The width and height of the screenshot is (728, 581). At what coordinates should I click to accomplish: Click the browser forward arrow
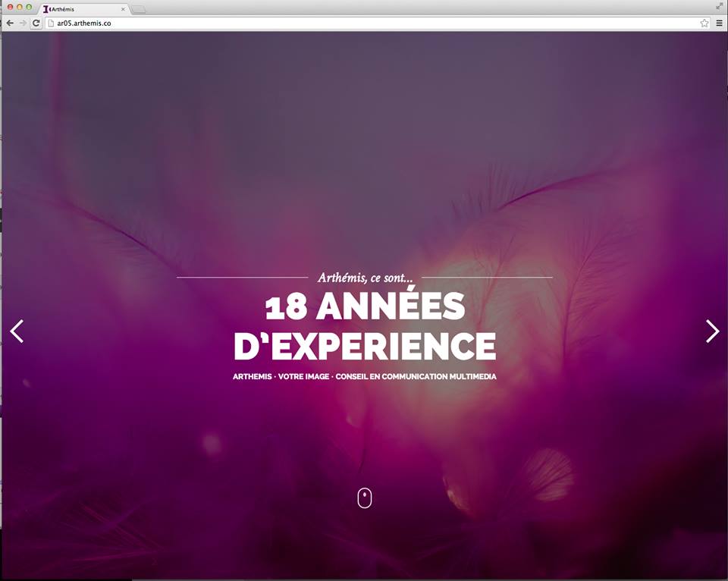tap(23, 23)
